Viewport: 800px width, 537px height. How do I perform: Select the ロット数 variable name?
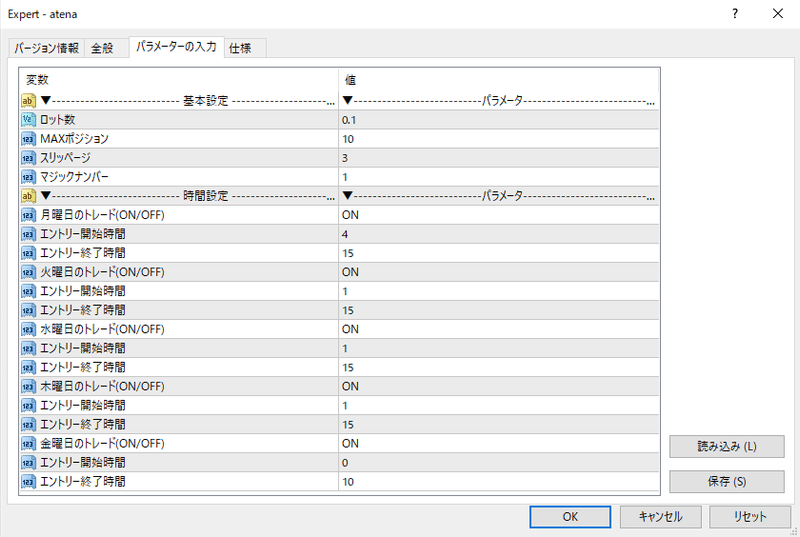[x=58, y=120]
